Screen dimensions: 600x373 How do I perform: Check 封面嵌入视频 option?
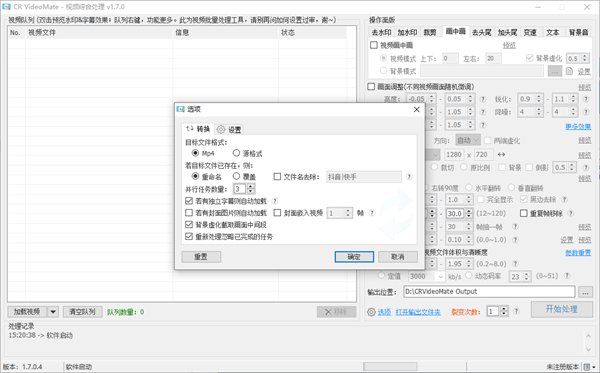(277, 213)
